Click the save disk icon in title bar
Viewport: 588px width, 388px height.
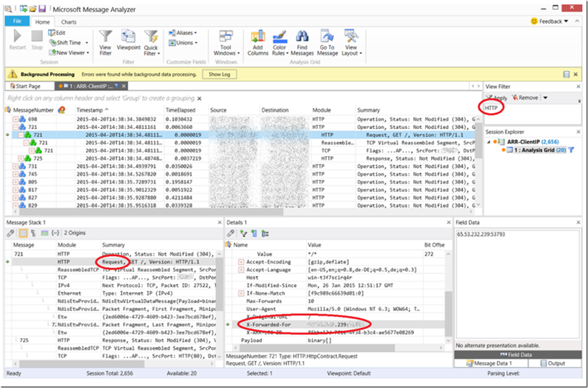coord(42,8)
